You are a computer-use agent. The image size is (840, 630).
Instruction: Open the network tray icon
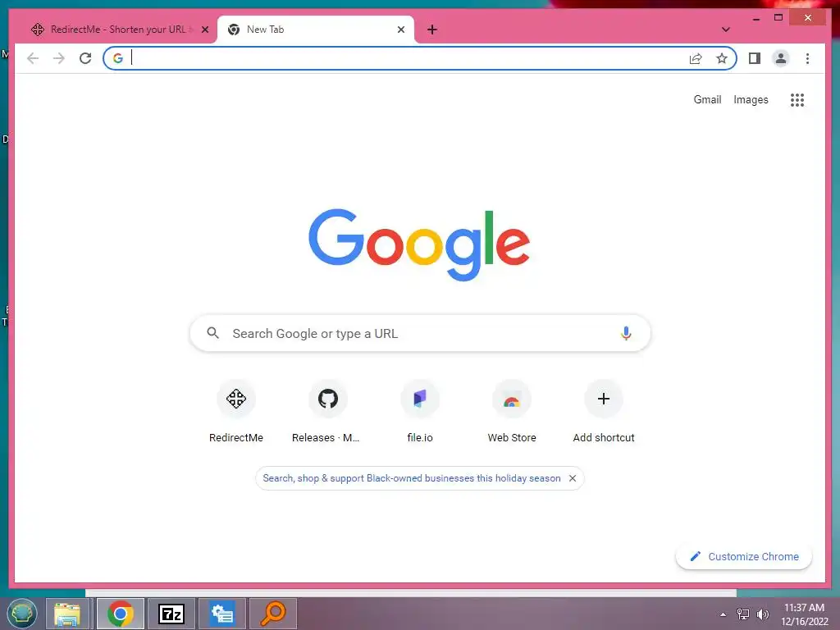pos(742,614)
